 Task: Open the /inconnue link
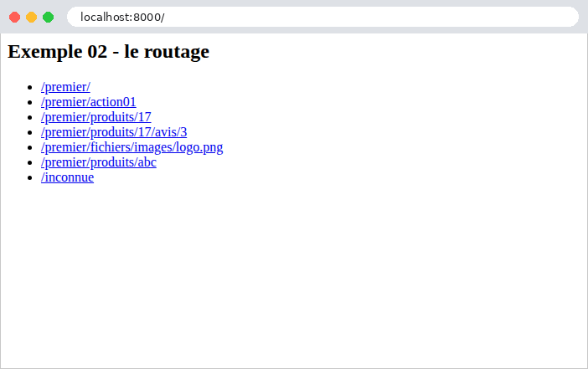pos(68,177)
